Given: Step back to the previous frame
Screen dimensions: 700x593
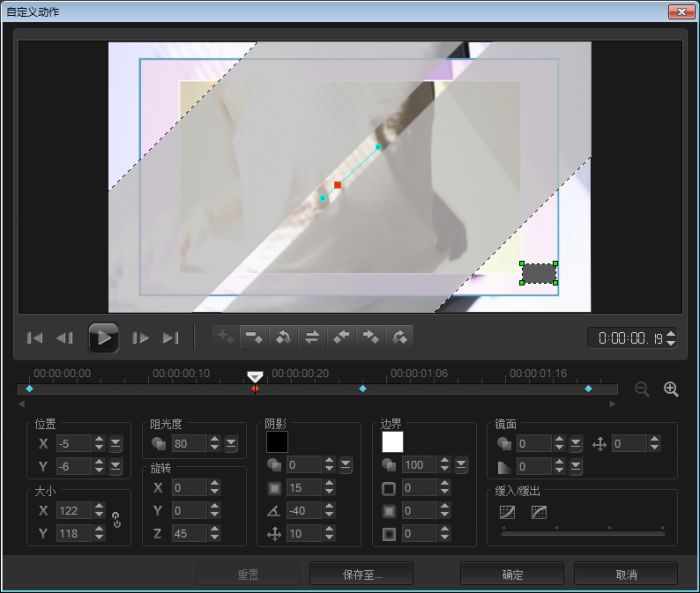Looking at the screenshot, I should 65,338.
